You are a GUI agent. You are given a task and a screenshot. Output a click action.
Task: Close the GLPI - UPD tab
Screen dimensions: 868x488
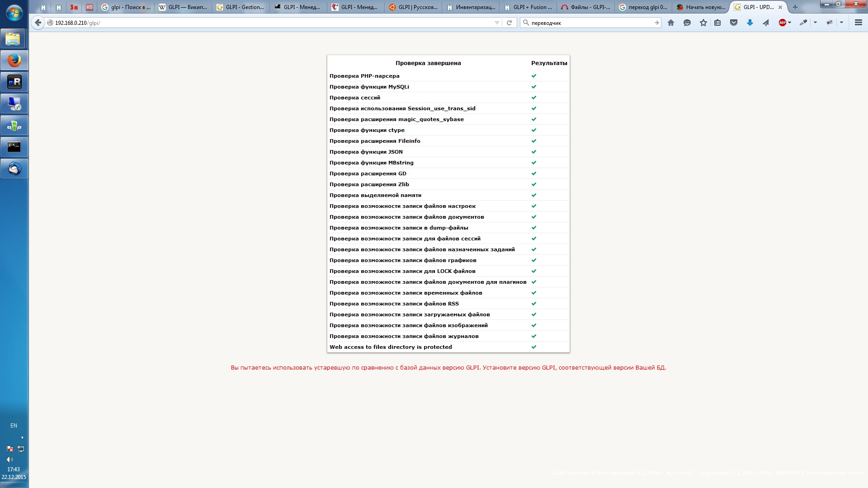(x=780, y=7)
